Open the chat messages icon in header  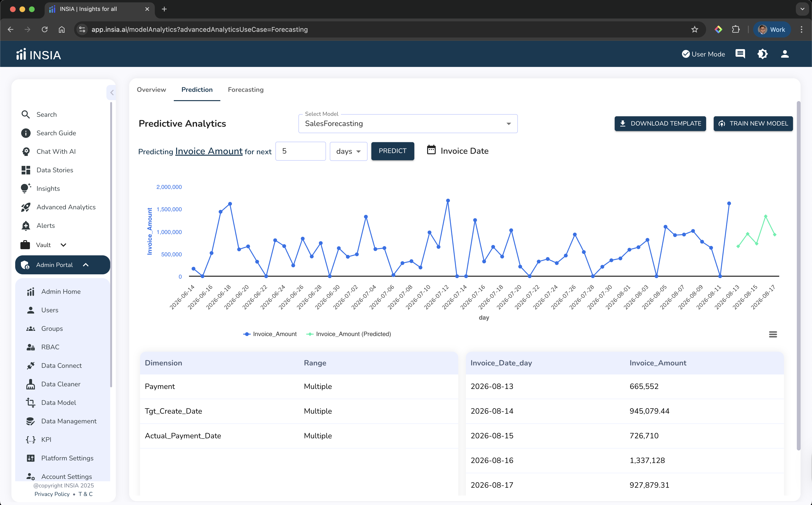740,54
